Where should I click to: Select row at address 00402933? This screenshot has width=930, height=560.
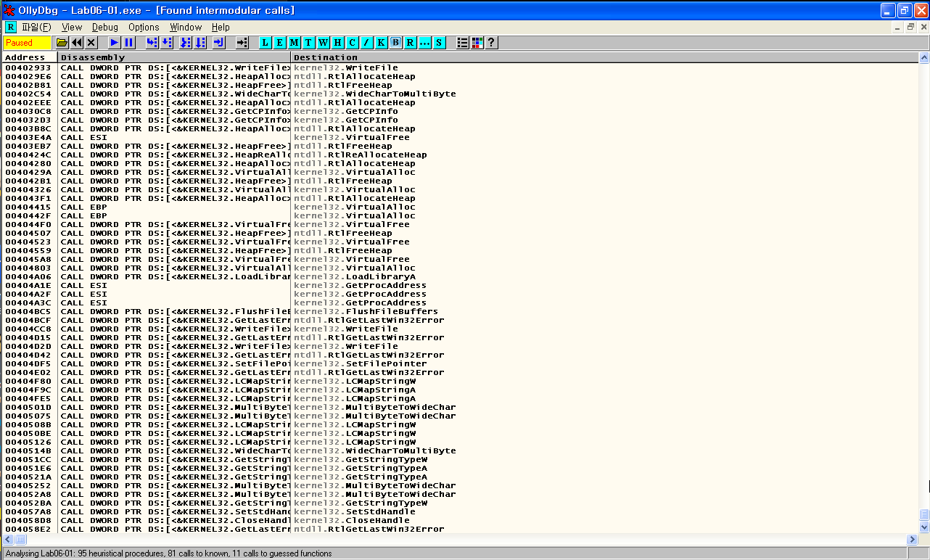click(460, 67)
